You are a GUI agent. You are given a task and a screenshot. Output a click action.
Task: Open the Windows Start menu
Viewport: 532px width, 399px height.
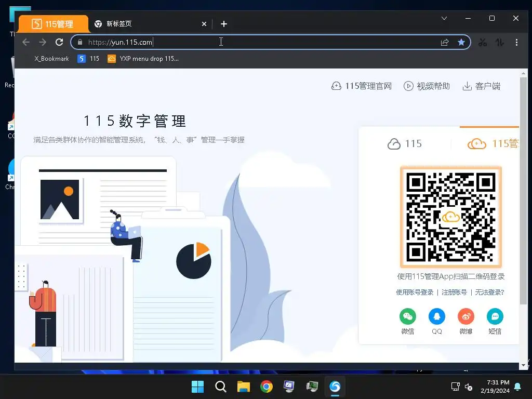coord(197,387)
